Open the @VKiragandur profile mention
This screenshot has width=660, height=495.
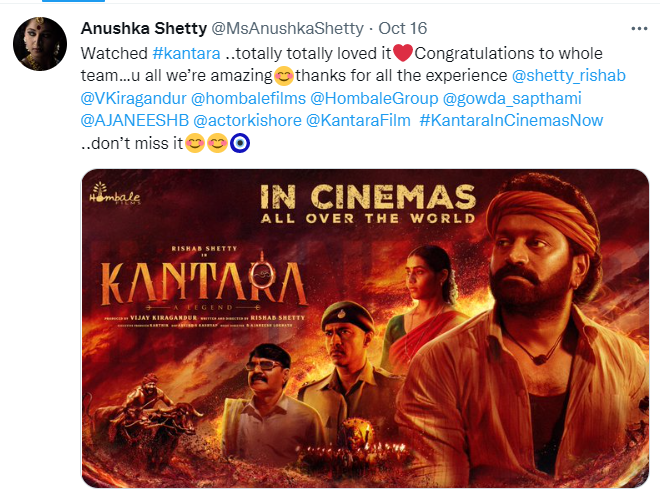[133, 98]
